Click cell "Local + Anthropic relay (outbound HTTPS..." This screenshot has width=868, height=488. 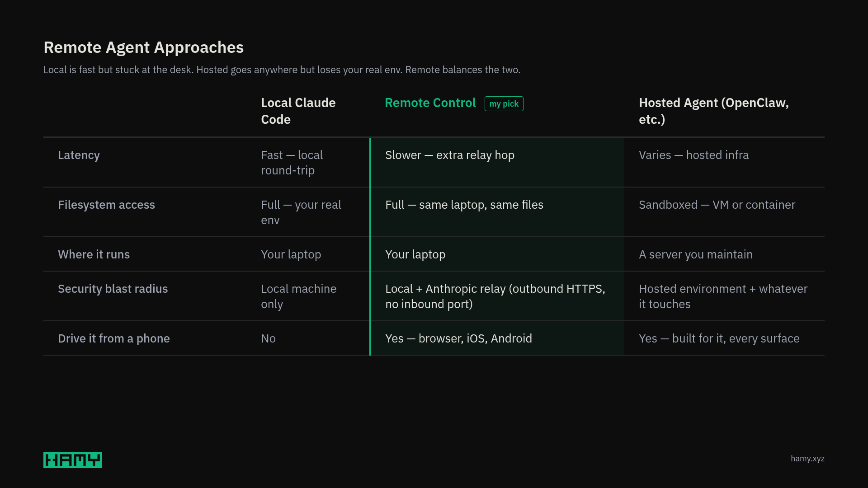pos(495,296)
